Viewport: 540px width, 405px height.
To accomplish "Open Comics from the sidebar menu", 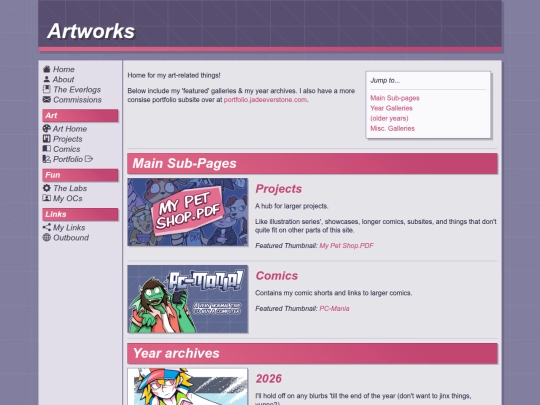I will pos(66,149).
